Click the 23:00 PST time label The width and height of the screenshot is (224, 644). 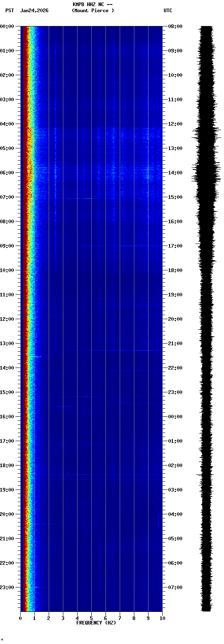(7, 587)
